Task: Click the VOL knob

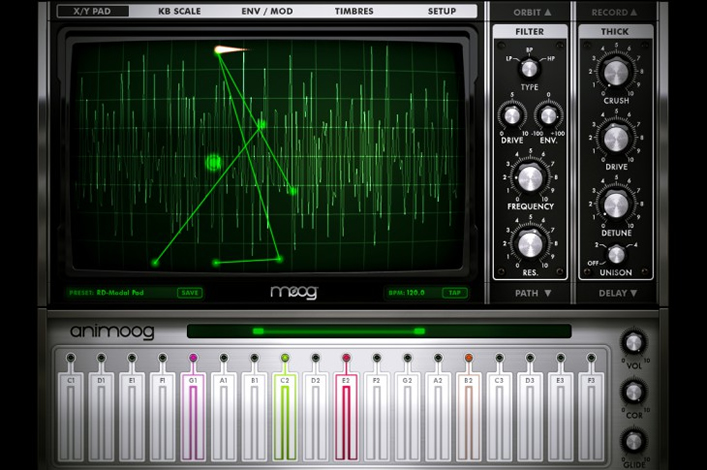Action: point(634,343)
